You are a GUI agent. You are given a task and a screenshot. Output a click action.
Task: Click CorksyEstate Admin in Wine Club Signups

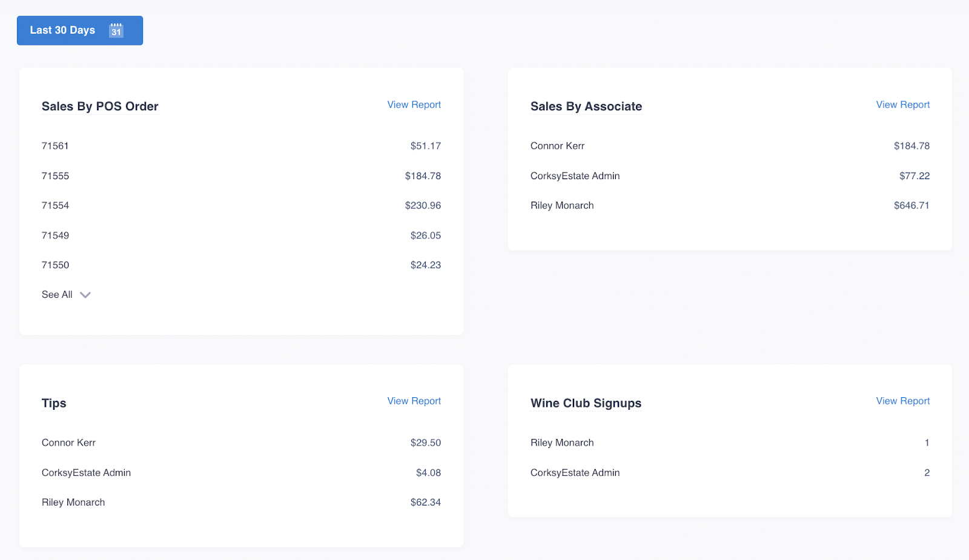575,473
